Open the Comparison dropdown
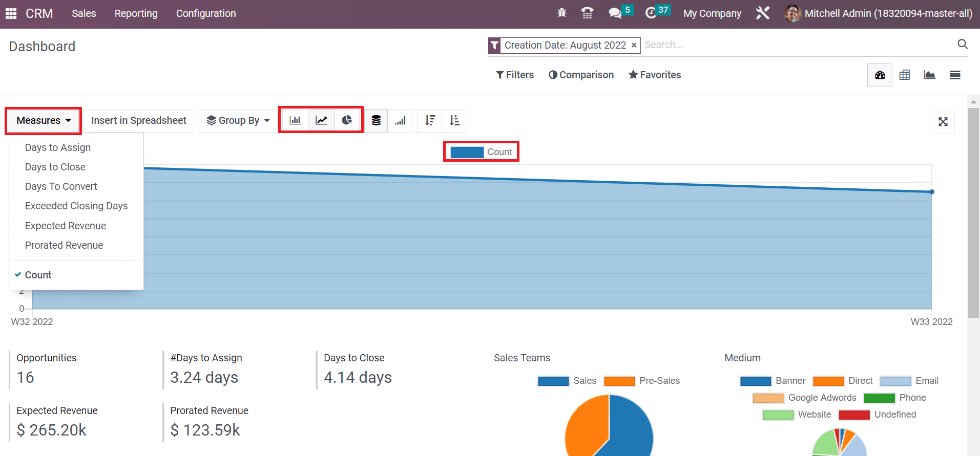The width and height of the screenshot is (980, 456). [581, 75]
